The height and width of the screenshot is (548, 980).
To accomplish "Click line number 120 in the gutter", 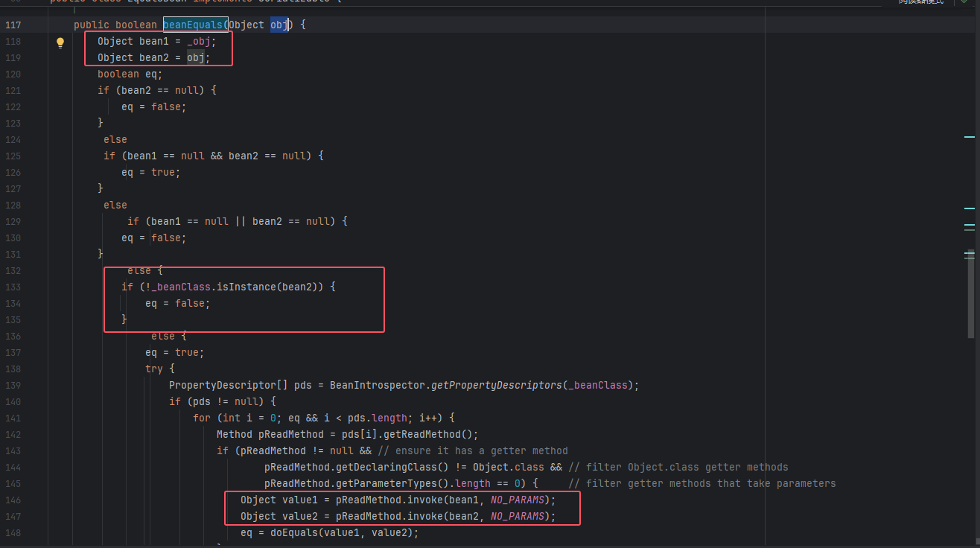I will coord(13,74).
